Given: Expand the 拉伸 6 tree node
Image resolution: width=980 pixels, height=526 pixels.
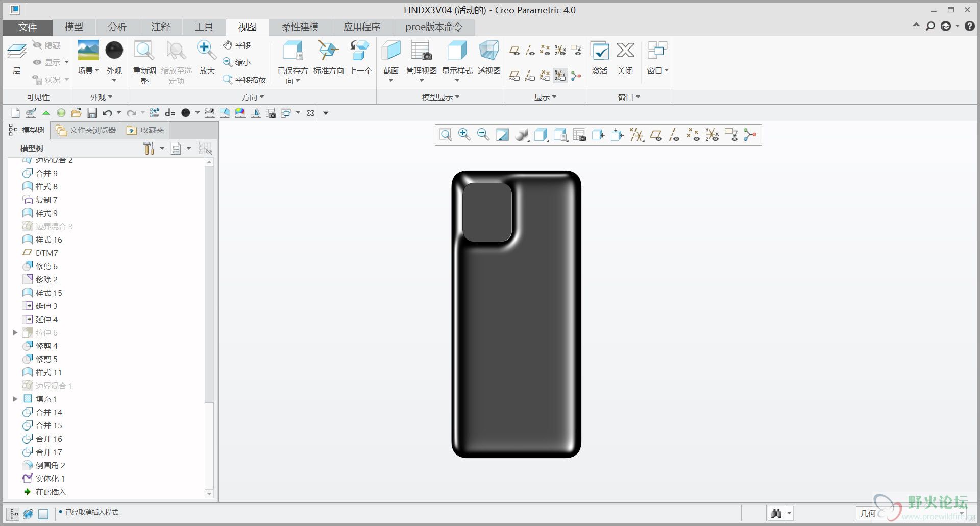Looking at the screenshot, I should click(x=15, y=332).
